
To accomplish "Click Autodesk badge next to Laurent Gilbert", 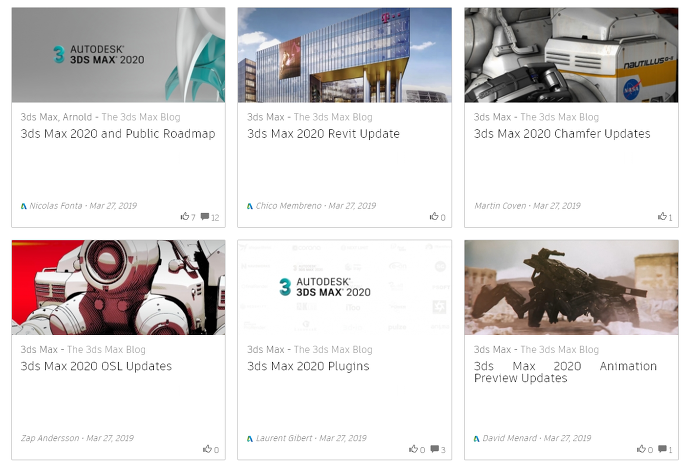I will [x=250, y=438].
